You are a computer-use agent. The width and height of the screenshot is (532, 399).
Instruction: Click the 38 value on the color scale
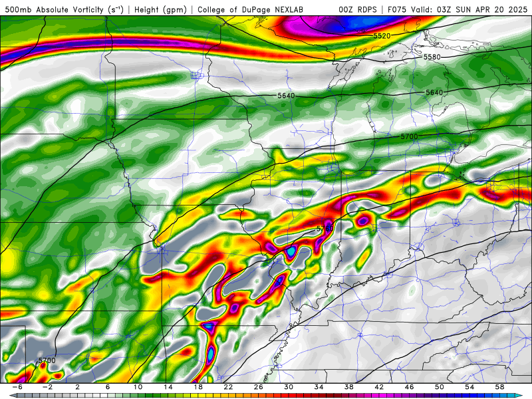349,387
